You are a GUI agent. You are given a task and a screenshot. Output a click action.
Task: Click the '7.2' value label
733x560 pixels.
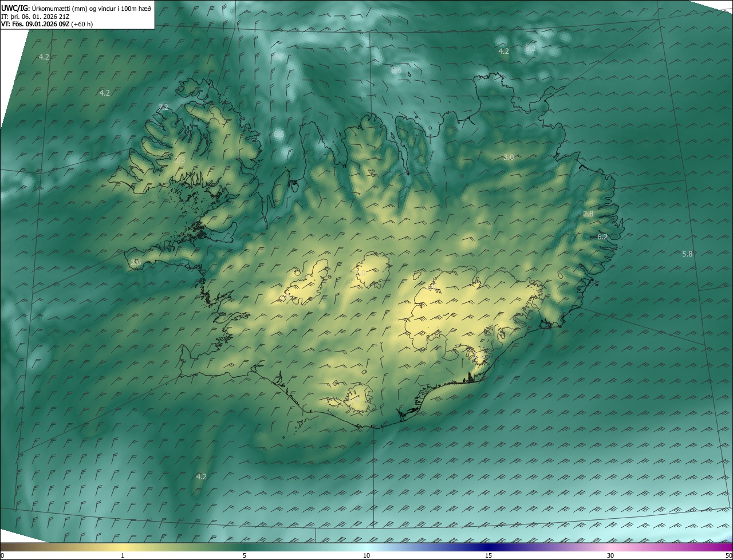pos(163,107)
